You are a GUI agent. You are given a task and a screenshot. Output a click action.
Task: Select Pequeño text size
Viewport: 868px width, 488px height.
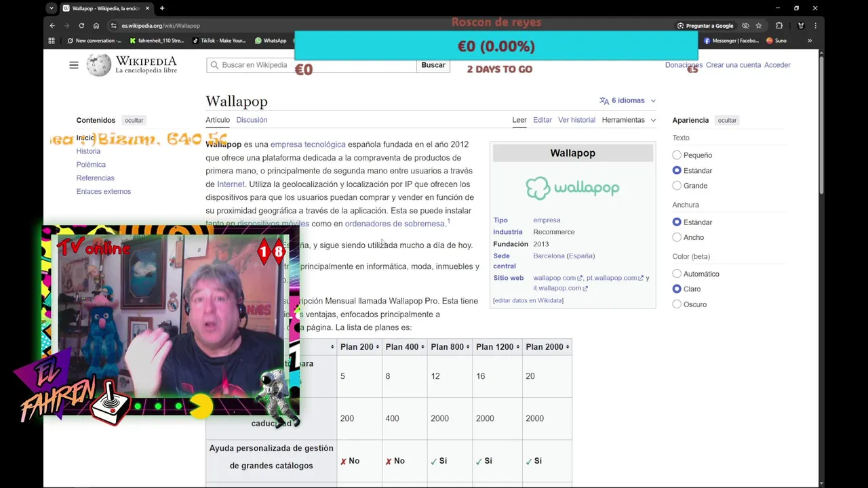click(677, 155)
